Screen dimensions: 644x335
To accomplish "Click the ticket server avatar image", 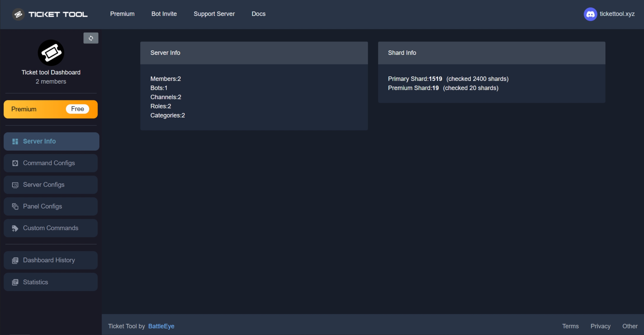I will (x=51, y=53).
